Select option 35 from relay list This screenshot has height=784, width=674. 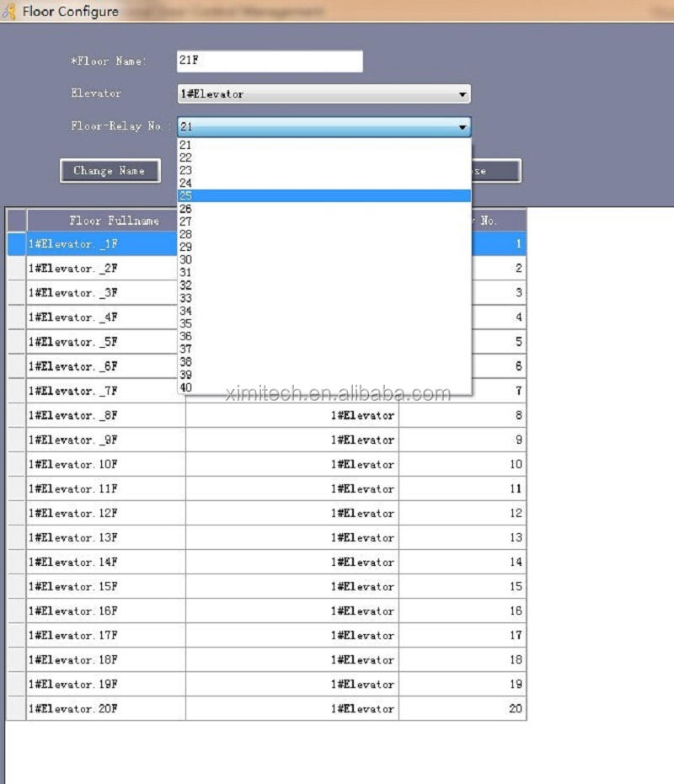click(x=324, y=324)
